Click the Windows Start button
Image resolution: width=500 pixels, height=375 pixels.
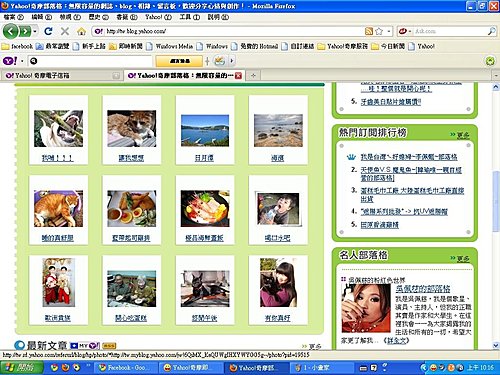(21, 367)
